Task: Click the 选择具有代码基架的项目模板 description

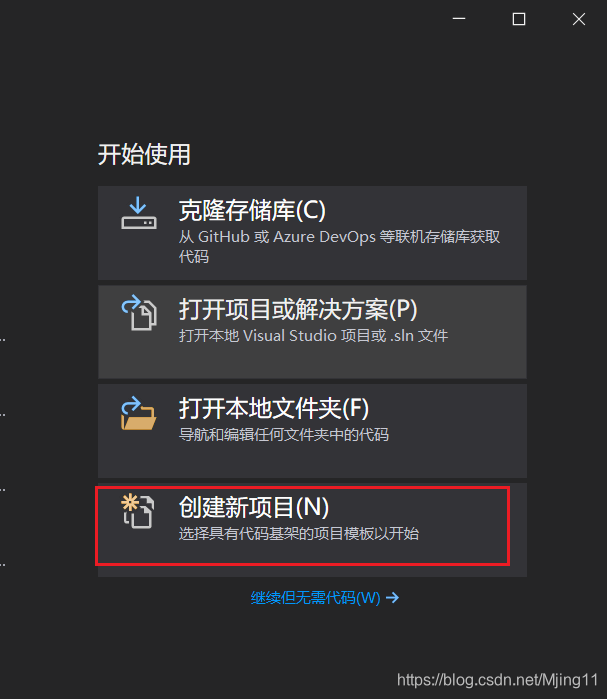Action: (299, 533)
